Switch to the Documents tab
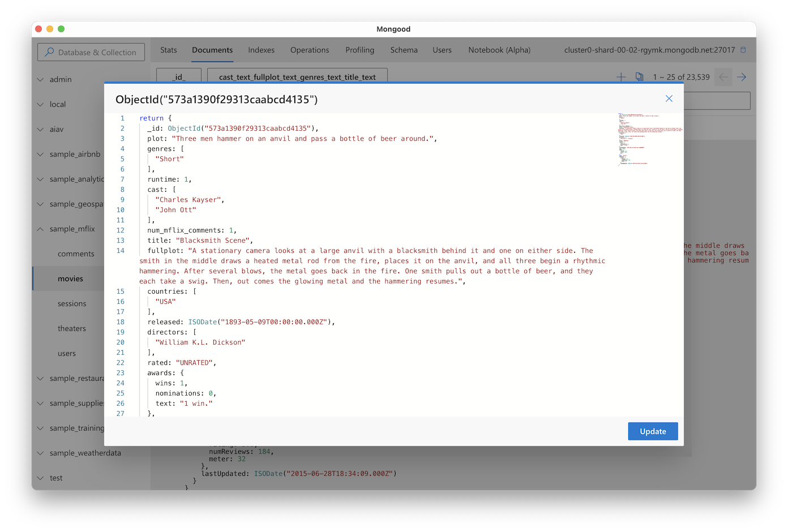This screenshot has height=532, width=788. (x=212, y=50)
